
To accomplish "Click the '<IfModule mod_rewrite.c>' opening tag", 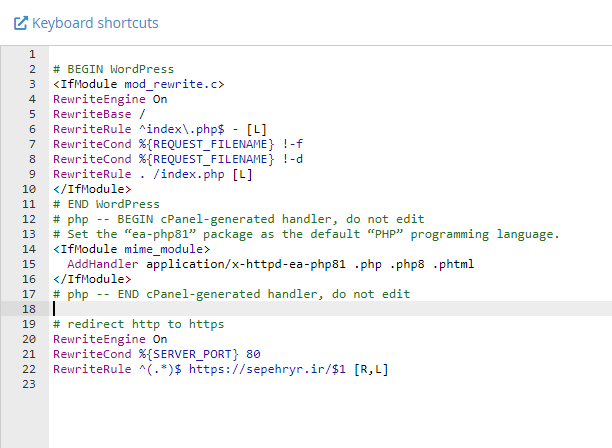I will 139,84.
